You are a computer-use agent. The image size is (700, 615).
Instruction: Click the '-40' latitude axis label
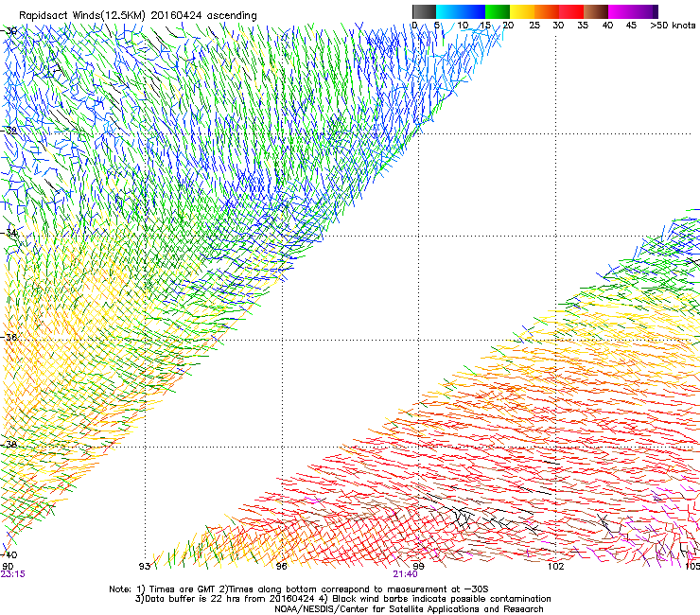tap(9, 554)
